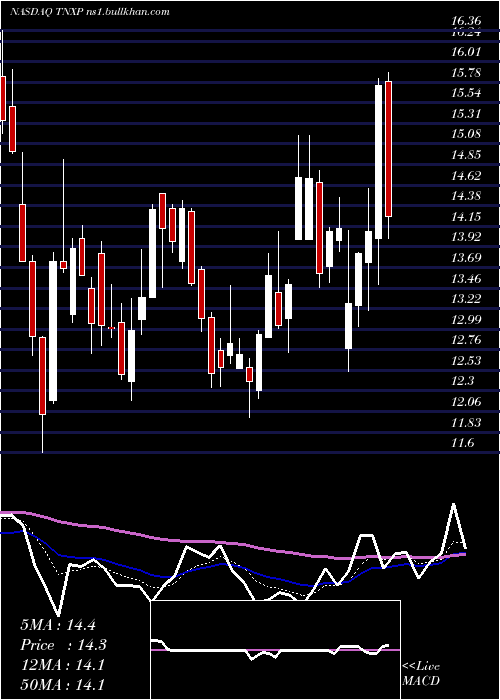The image size is (500, 700).
Task: Click the 15.54 price axis label
Action: 466,93
